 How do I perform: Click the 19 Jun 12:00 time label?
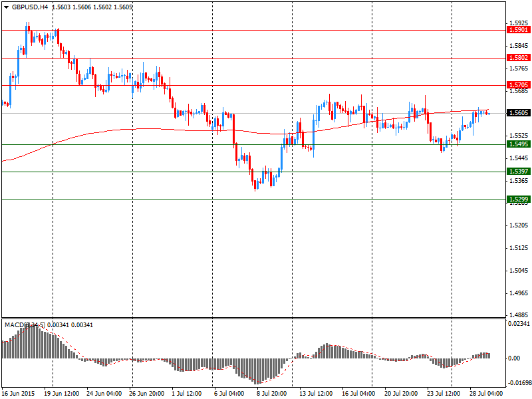click(62, 394)
